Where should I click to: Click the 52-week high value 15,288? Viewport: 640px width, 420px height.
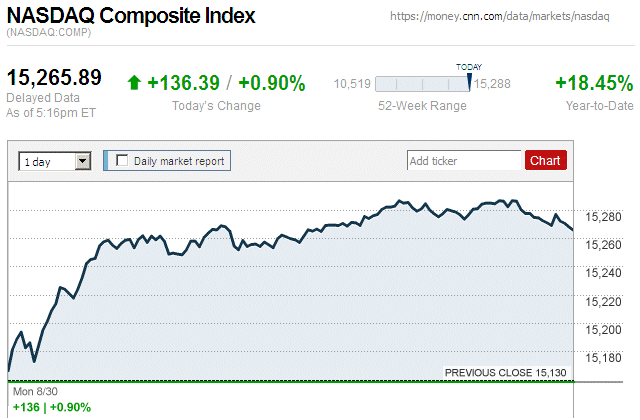(494, 84)
